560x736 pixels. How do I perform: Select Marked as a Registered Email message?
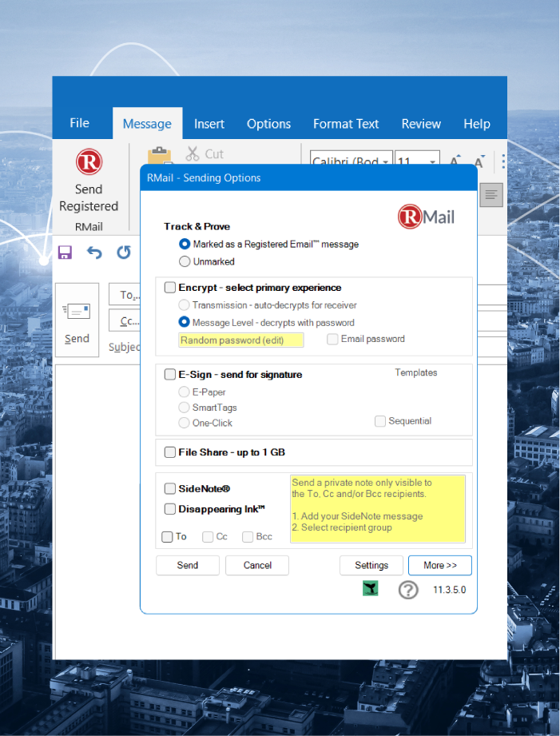click(185, 244)
